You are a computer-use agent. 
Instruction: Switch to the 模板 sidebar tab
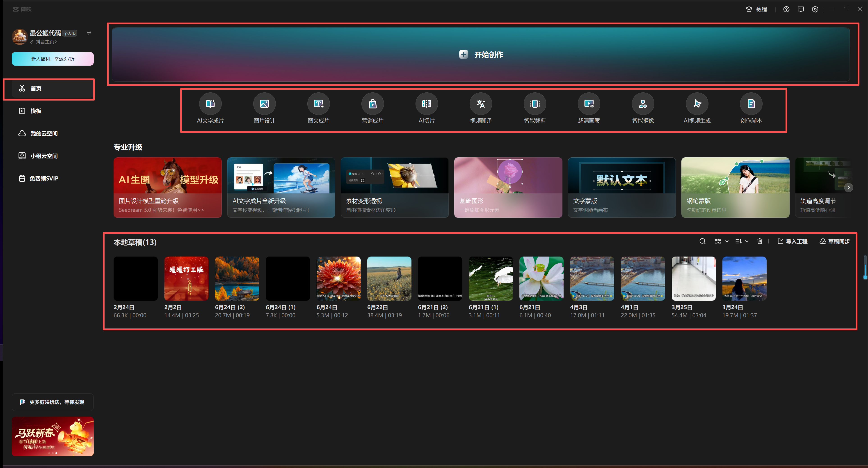[x=36, y=111]
